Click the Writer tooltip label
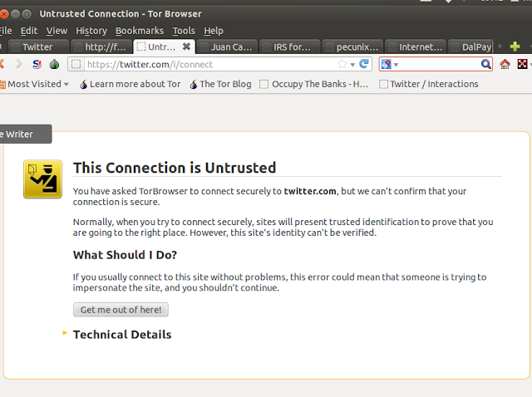 click(x=26, y=134)
